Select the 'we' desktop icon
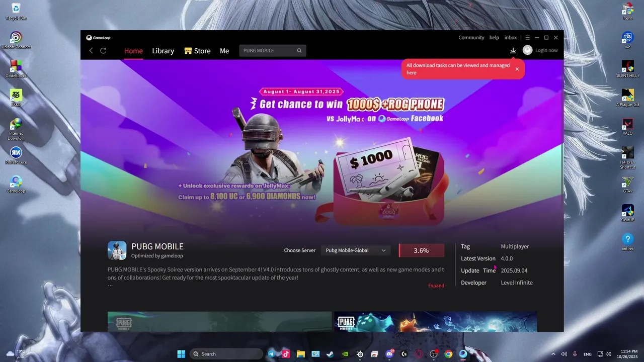Viewport: 644px width, 362px height. [x=627, y=40]
